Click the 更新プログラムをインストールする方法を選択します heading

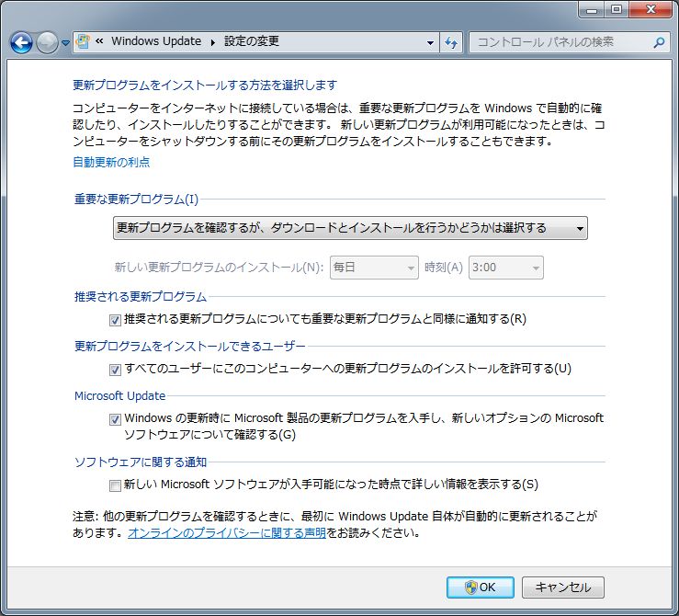click(205, 85)
